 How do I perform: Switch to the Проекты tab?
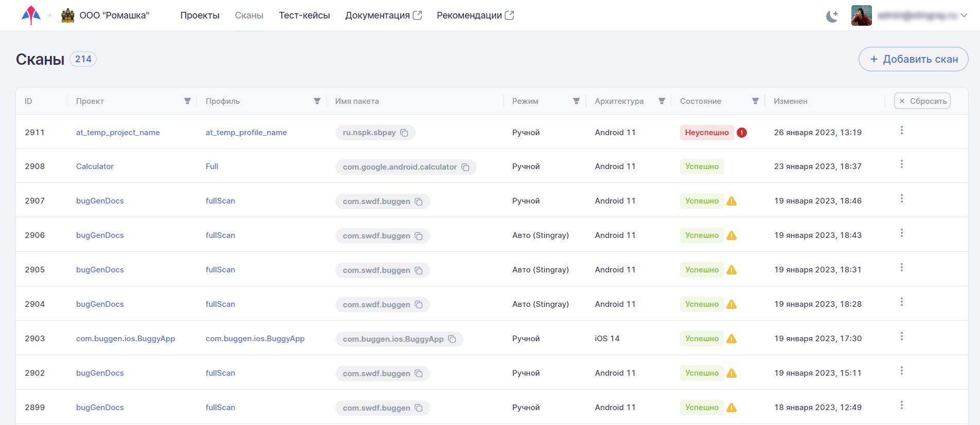tap(200, 15)
